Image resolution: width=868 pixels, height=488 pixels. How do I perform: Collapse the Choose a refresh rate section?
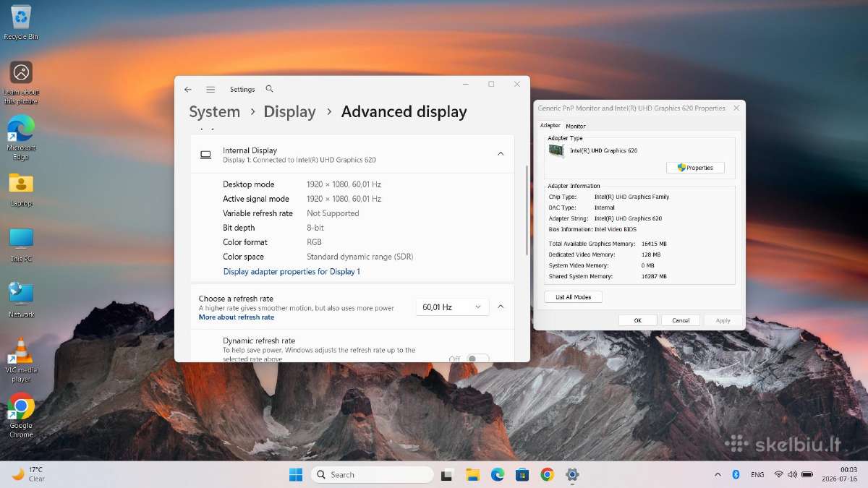click(x=500, y=307)
